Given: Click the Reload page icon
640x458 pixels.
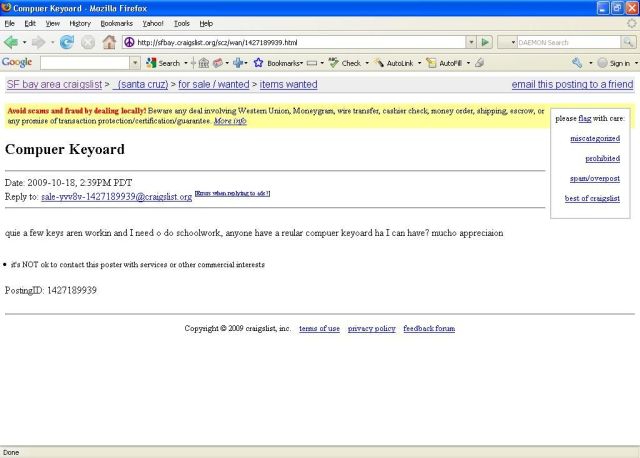Looking at the screenshot, I should 67,42.
